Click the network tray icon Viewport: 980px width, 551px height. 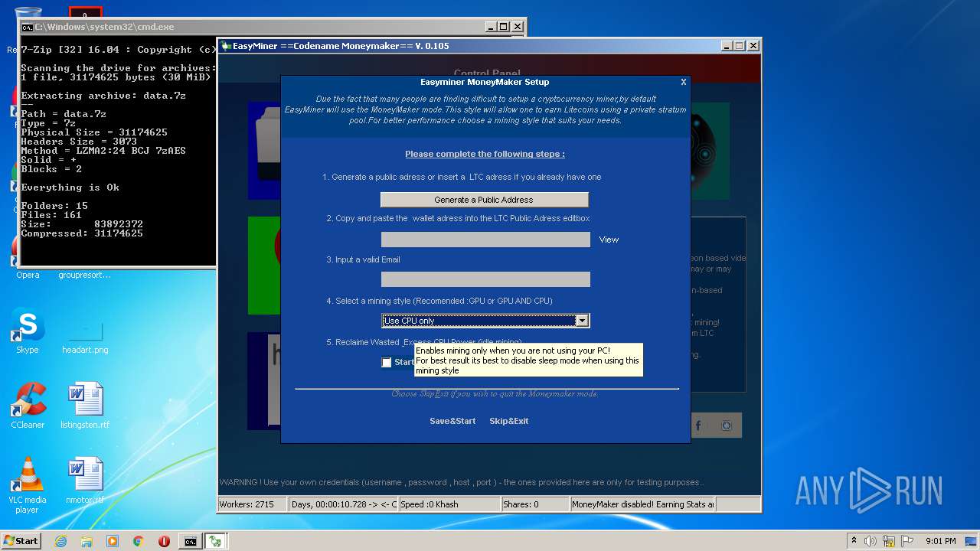pos(888,541)
